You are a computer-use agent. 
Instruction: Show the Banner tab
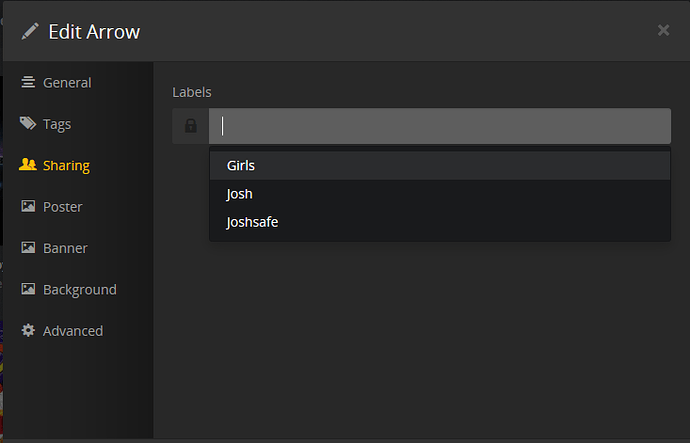65,248
